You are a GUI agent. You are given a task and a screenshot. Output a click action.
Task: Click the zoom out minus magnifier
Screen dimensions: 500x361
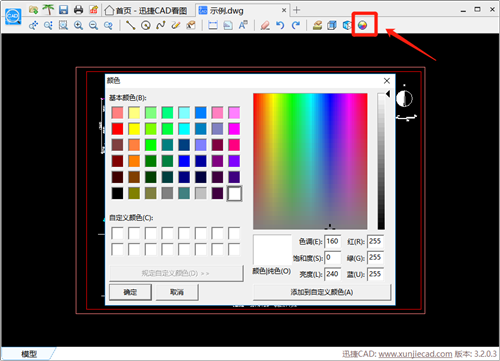[93, 25]
